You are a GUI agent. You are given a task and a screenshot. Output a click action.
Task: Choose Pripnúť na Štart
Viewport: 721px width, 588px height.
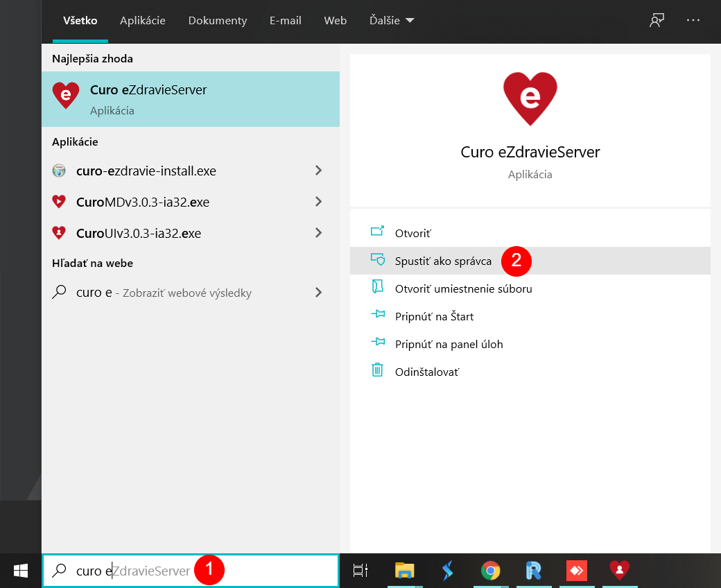[530, 316]
